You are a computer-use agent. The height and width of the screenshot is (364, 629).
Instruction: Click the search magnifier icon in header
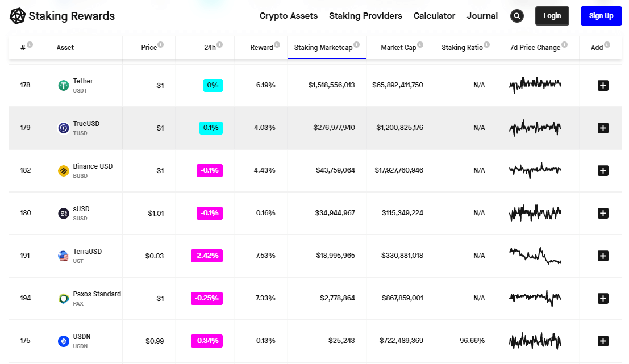(517, 16)
